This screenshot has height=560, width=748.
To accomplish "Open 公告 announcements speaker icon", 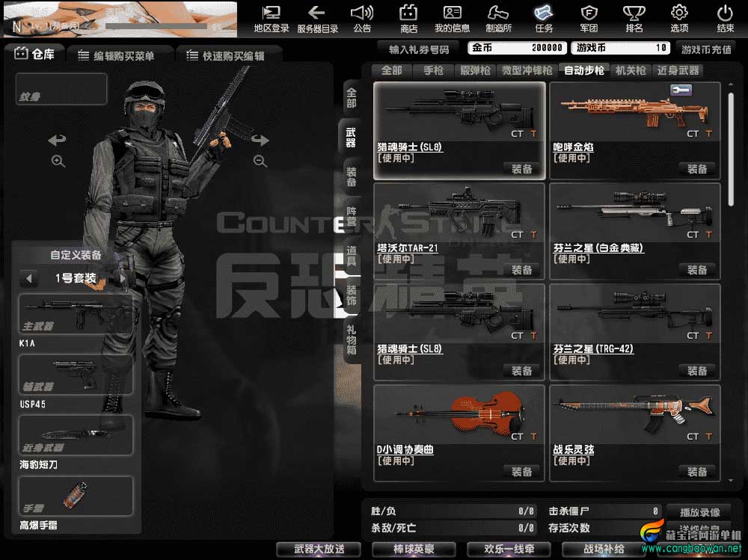I will coord(362,19).
